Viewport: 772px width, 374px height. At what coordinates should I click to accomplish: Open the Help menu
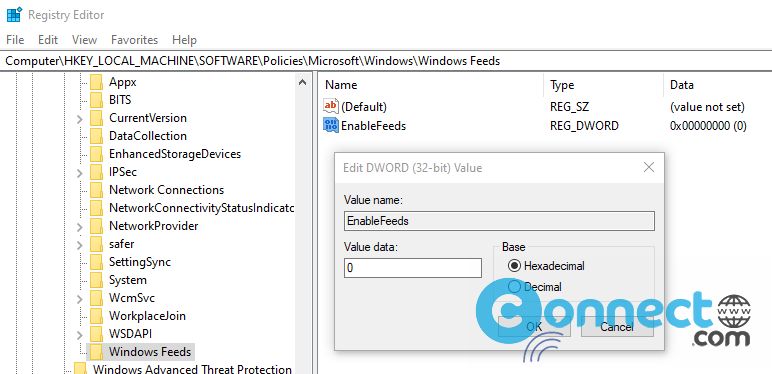[184, 40]
